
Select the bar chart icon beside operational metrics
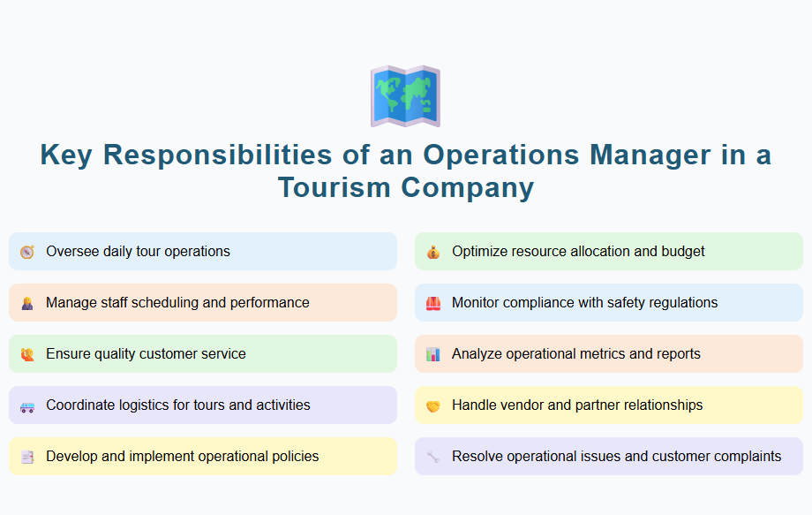(432, 353)
